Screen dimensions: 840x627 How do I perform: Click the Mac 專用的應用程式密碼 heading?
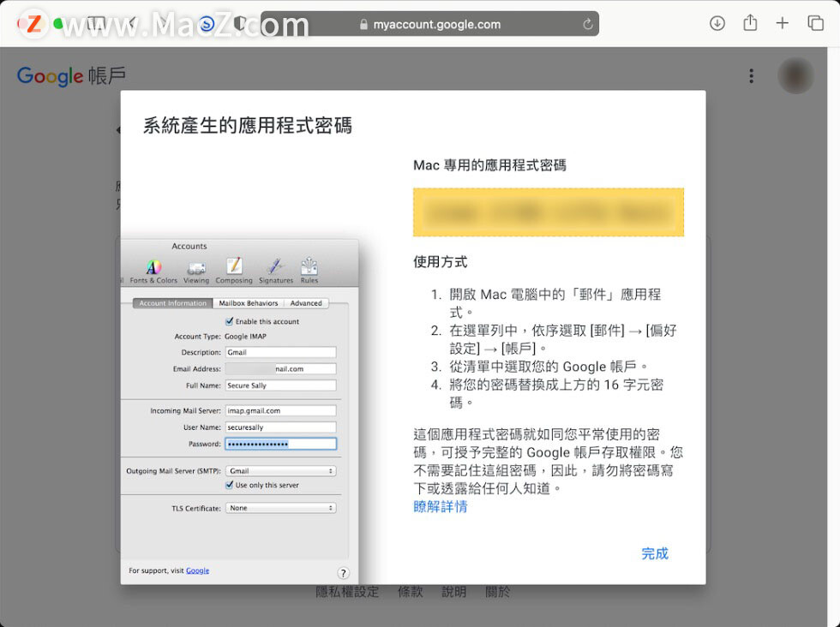pyautogui.click(x=489, y=165)
